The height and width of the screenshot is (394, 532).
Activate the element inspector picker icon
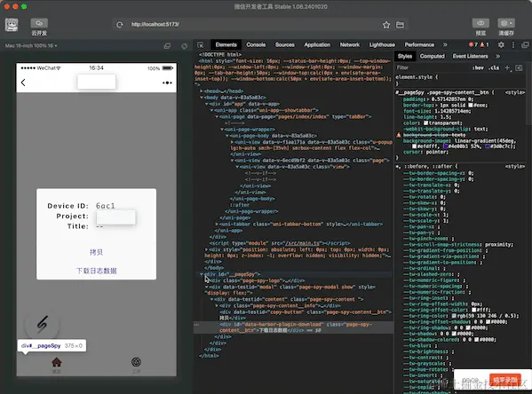pos(201,44)
